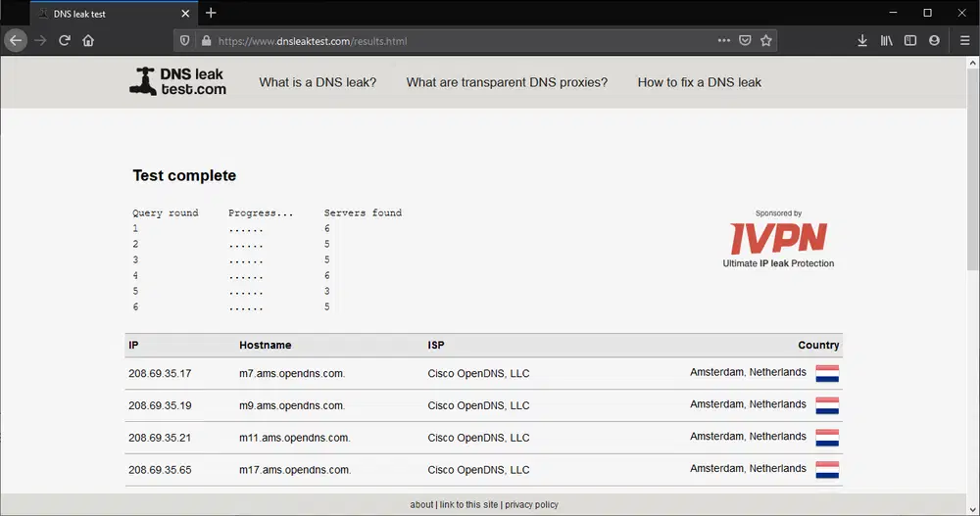The width and height of the screenshot is (980, 516).
Task: Click Netherlands flag in 208.69.35.65 row
Action: 827,470
